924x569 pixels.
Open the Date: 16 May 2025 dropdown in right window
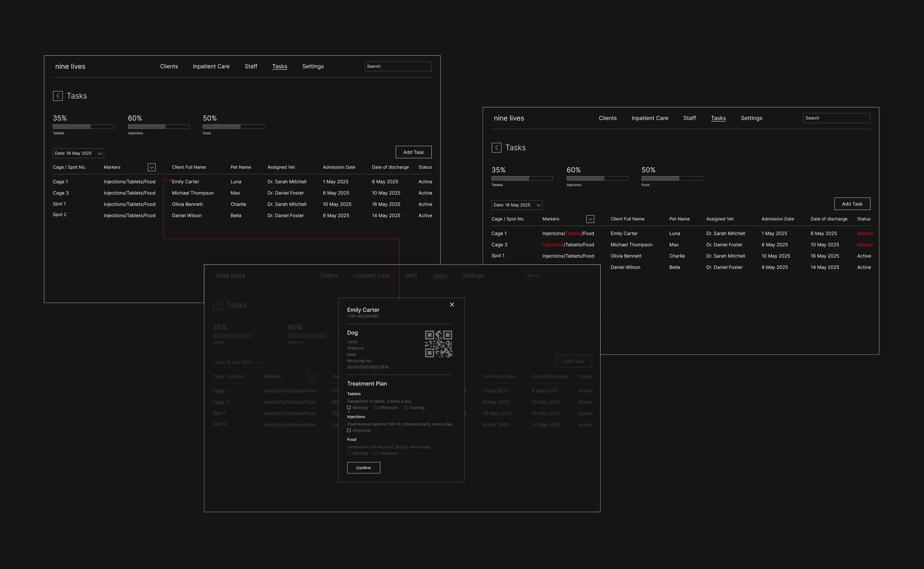coord(517,205)
